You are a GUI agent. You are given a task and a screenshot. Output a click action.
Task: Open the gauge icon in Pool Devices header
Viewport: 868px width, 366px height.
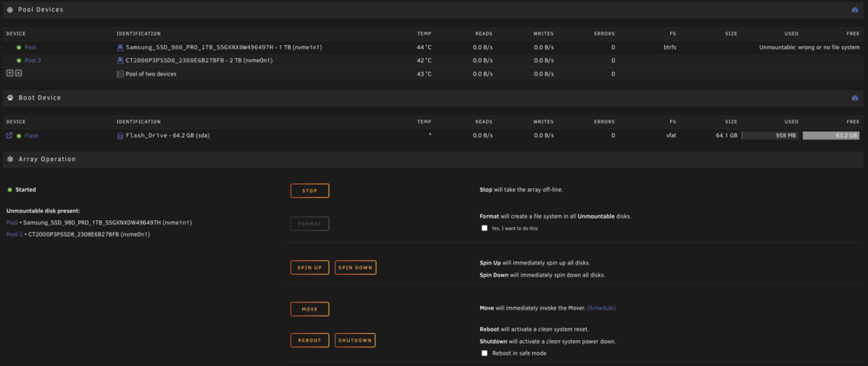click(x=854, y=10)
